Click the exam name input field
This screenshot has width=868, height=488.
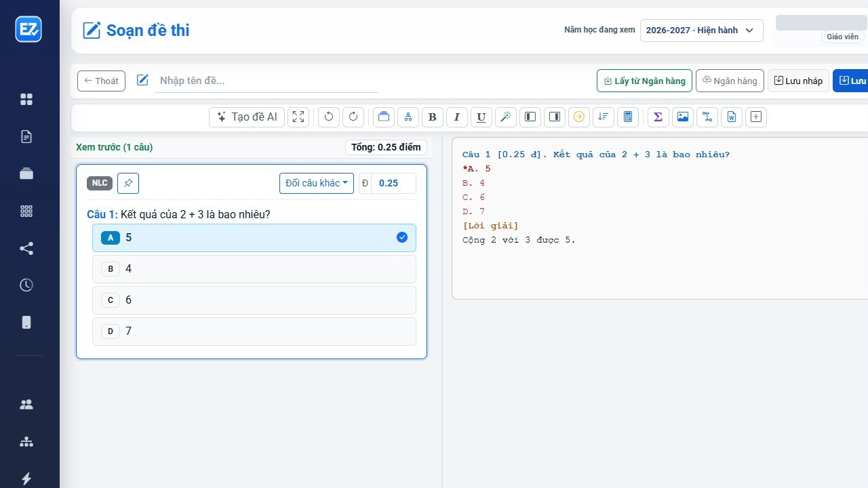coord(267,81)
